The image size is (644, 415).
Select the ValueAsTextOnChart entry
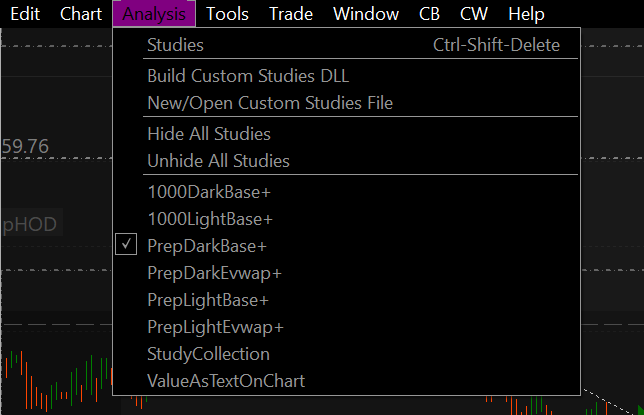coord(226,380)
